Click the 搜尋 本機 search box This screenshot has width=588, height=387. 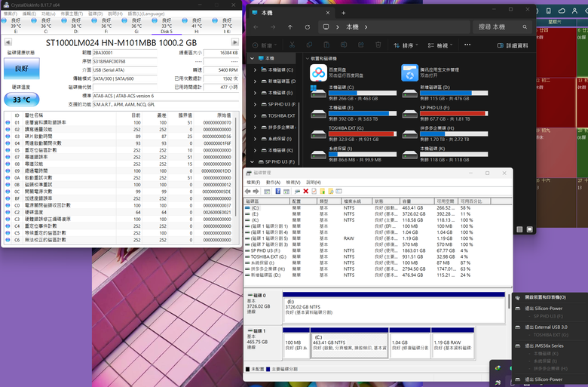coord(503,27)
